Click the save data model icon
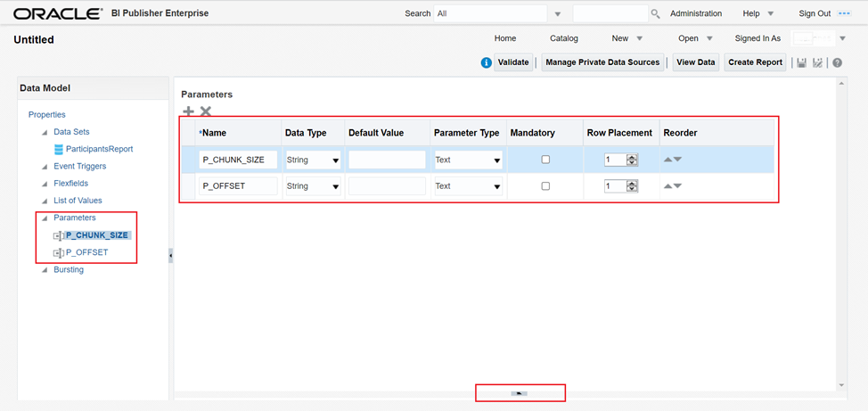The height and width of the screenshot is (411, 868). 802,62
